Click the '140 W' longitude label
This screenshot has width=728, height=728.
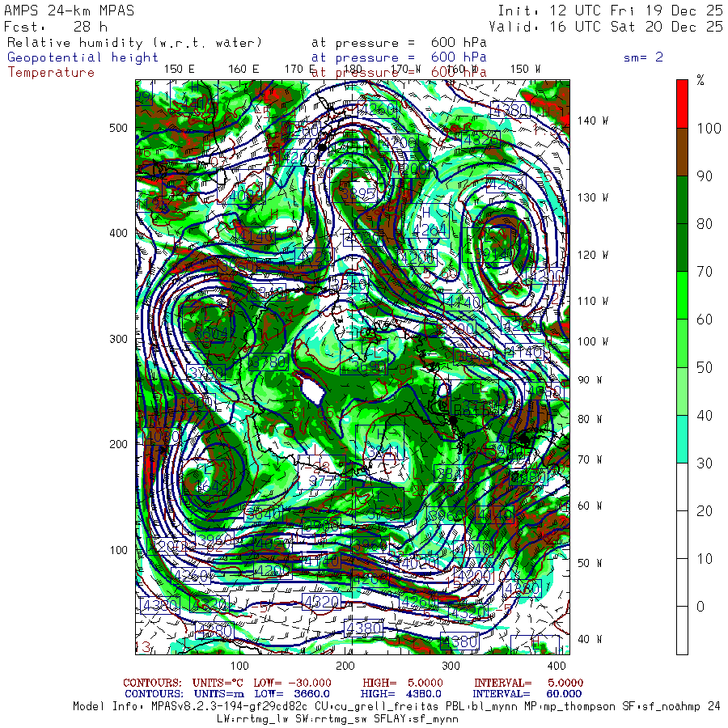click(x=592, y=121)
